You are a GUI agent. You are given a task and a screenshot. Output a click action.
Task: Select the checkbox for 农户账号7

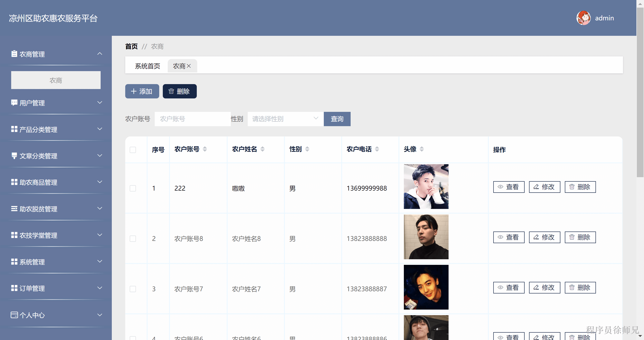[x=133, y=289]
